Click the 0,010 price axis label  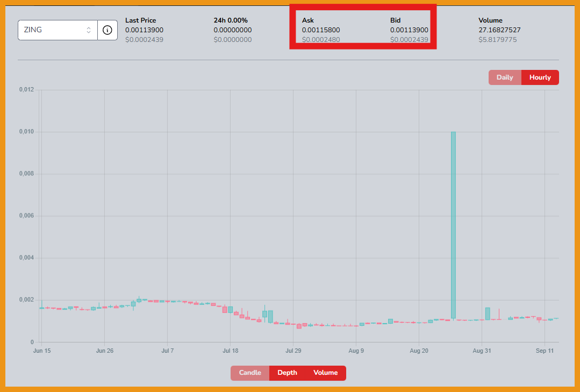26,132
